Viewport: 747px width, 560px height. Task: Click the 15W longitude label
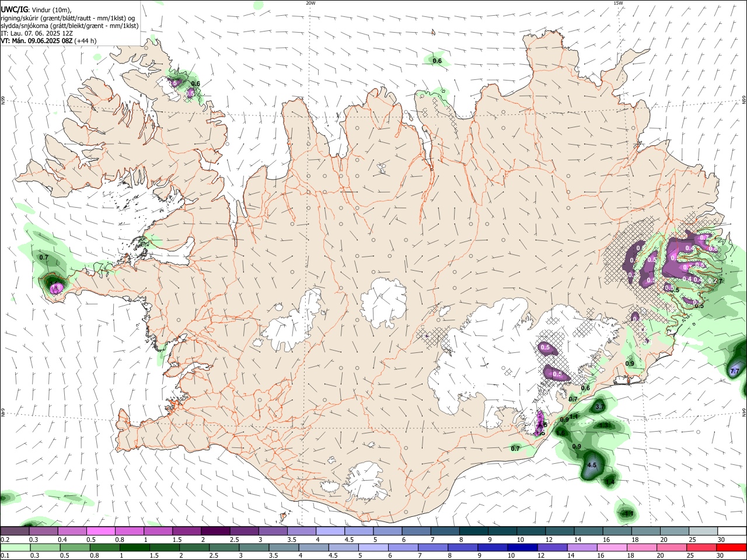point(618,3)
